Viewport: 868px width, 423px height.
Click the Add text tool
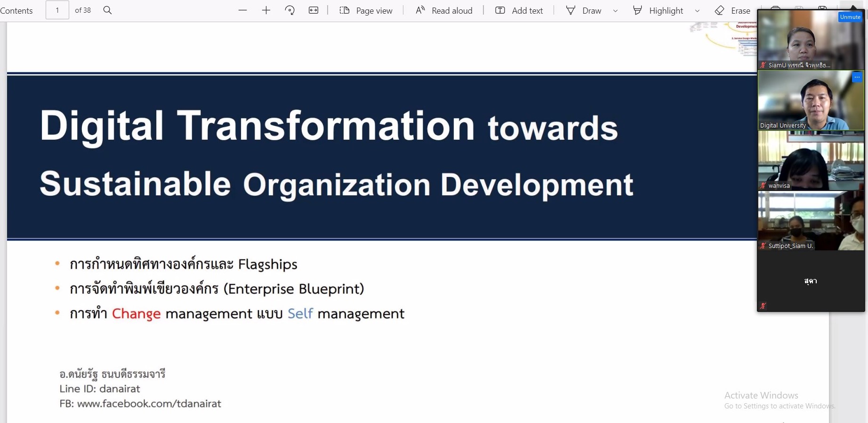pos(519,10)
